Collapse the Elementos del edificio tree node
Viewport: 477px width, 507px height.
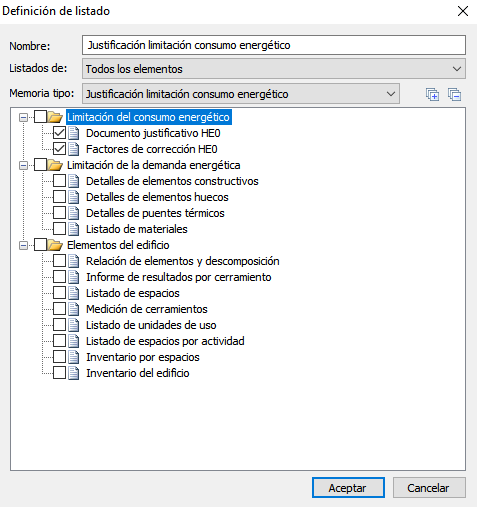pyautogui.click(x=23, y=245)
